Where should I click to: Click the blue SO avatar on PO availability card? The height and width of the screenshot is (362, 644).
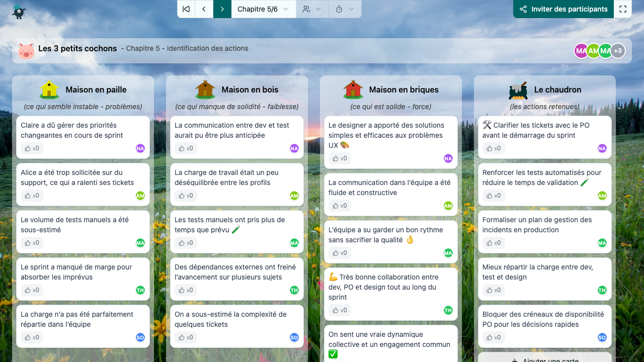point(602,337)
